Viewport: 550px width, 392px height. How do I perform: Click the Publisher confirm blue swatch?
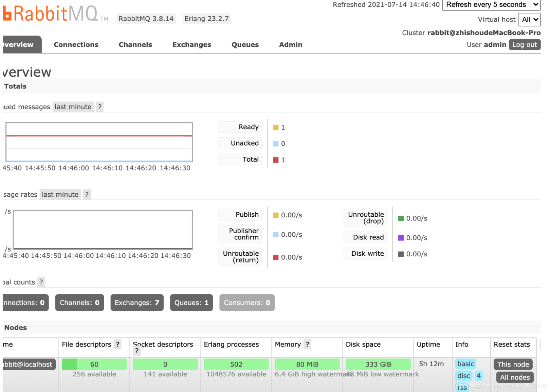276,235
